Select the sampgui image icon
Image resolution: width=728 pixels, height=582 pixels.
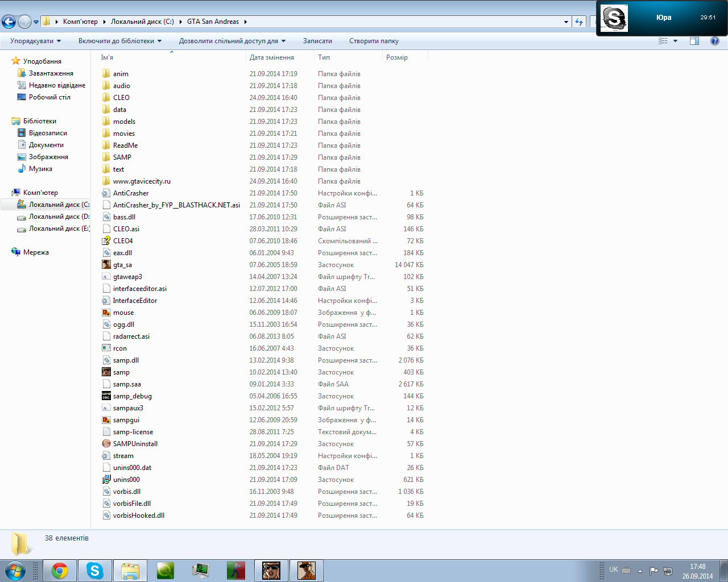pos(106,420)
